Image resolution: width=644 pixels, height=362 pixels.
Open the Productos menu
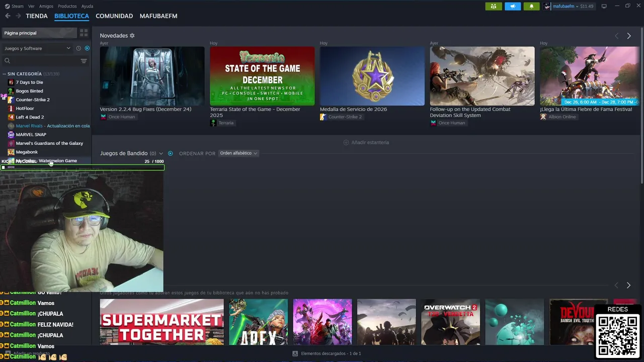coord(67,6)
